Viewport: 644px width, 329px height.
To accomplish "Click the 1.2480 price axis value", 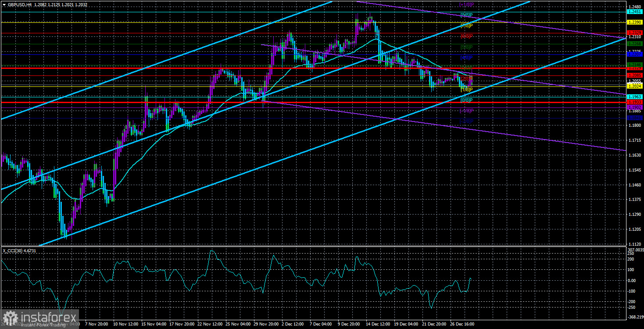I will pos(635,7).
